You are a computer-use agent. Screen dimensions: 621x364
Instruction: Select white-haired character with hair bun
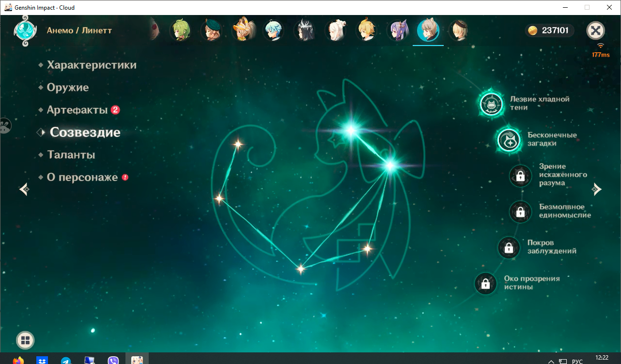point(336,30)
